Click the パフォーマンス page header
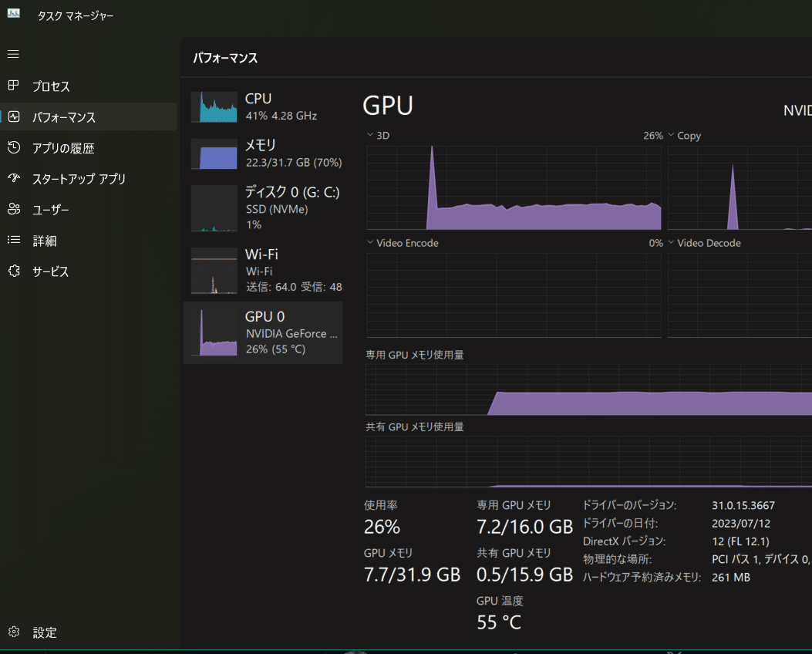The height and width of the screenshot is (654, 812). pyautogui.click(x=225, y=58)
